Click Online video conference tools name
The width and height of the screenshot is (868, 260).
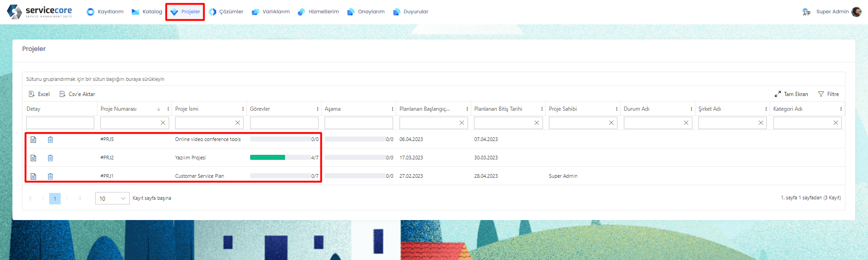pyautogui.click(x=208, y=139)
